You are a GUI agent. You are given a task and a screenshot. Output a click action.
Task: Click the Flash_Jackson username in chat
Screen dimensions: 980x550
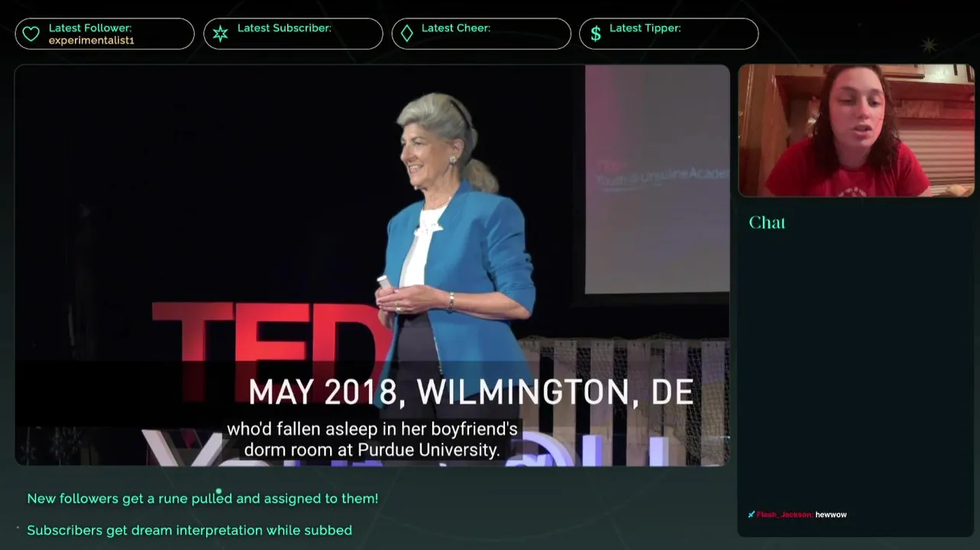784,515
